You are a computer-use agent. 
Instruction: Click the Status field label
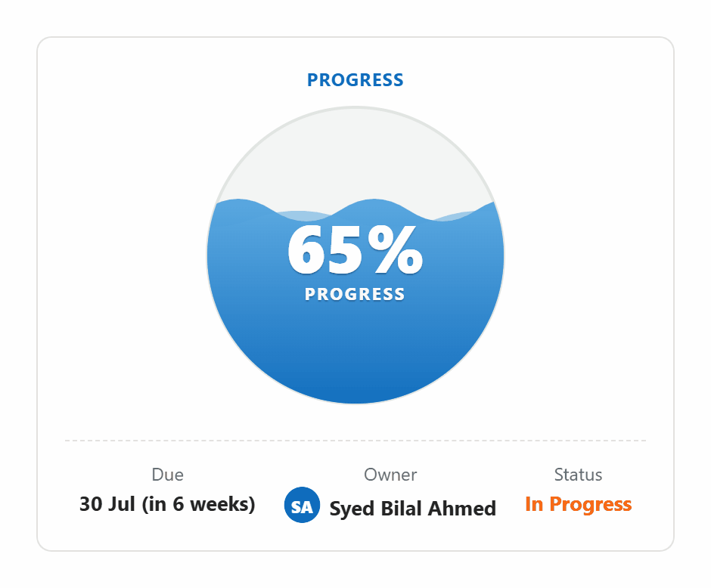click(x=578, y=475)
